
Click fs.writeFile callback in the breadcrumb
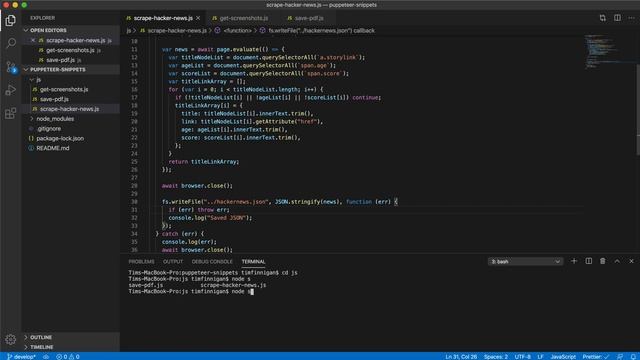pos(317,31)
